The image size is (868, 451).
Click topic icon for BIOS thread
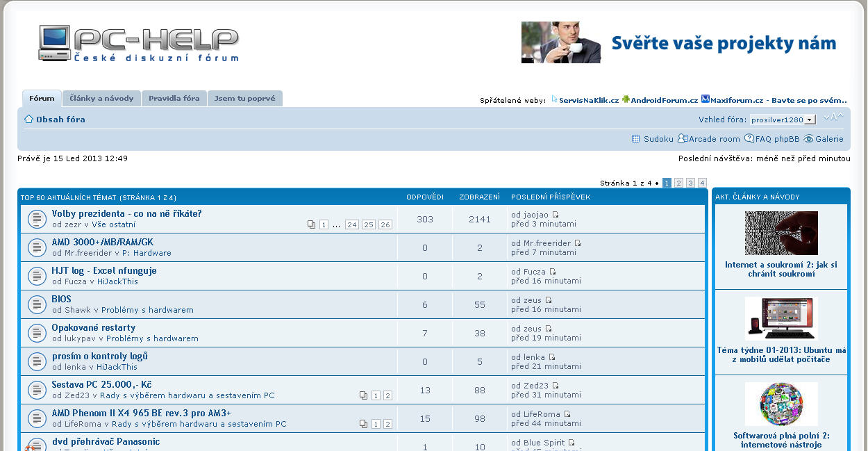36,304
